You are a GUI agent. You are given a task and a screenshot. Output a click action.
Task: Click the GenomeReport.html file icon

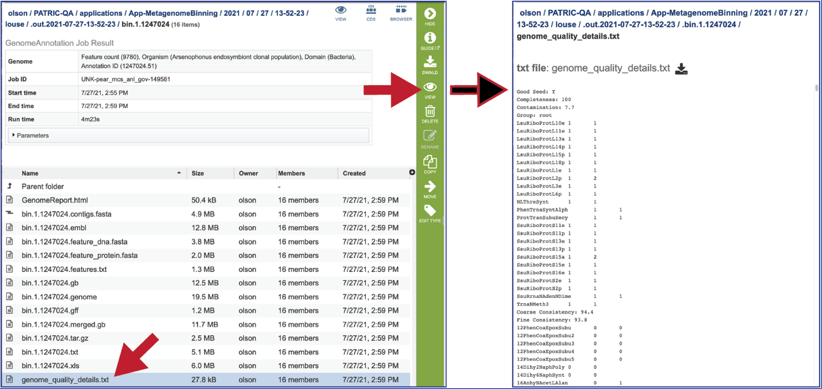click(9, 200)
